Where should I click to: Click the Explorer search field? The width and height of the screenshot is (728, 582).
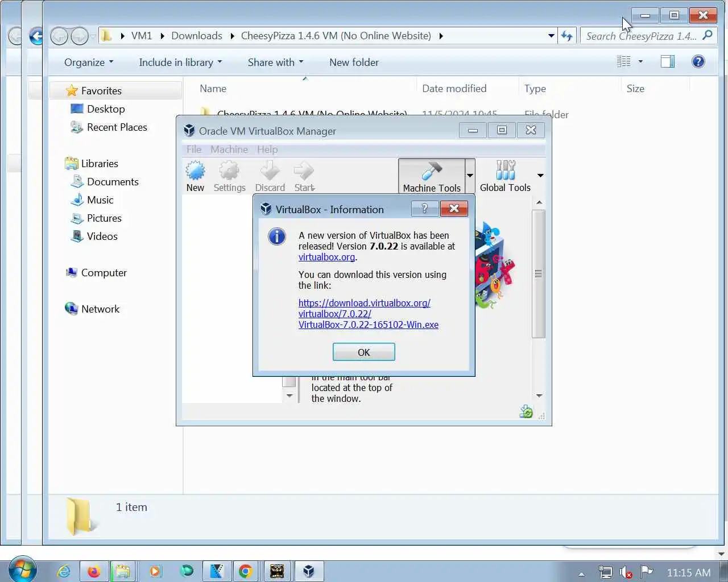pyautogui.click(x=649, y=36)
